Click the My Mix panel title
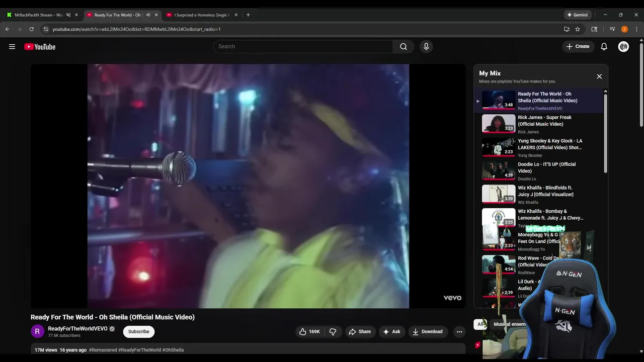 [x=490, y=73]
